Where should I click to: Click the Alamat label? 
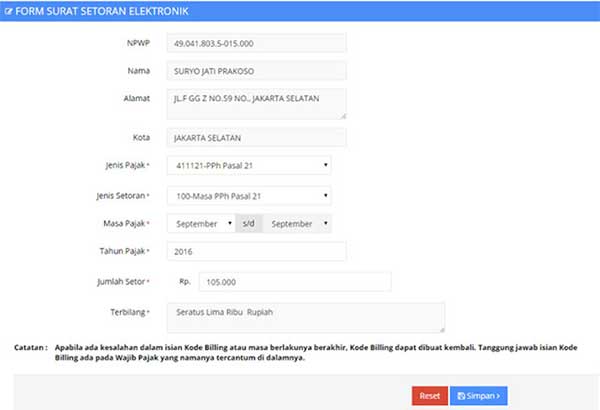137,98
